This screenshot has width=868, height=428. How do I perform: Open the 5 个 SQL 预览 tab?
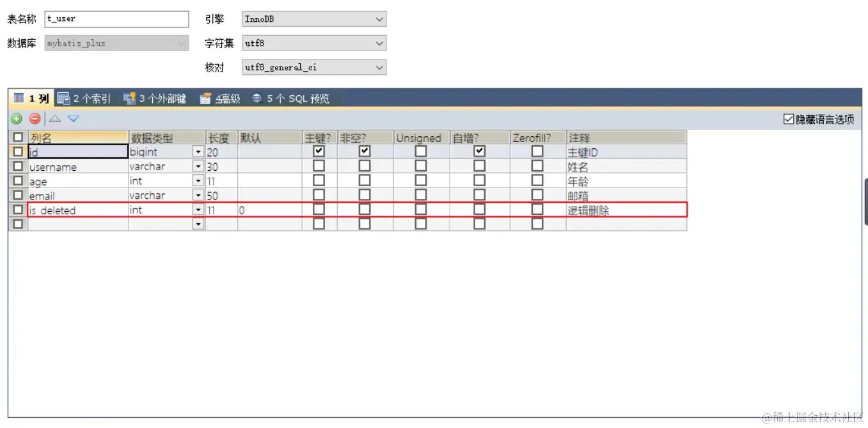point(291,99)
